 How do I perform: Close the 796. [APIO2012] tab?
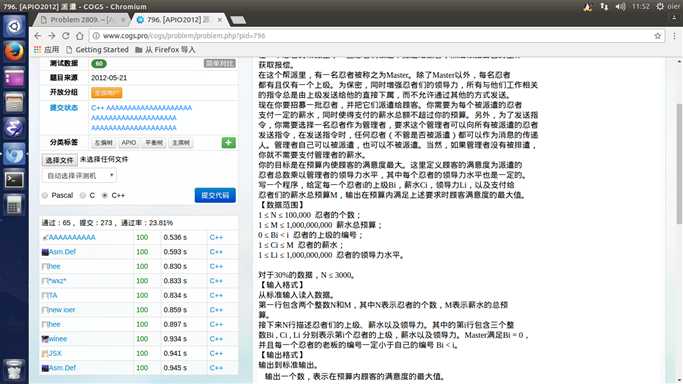point(220,20)
